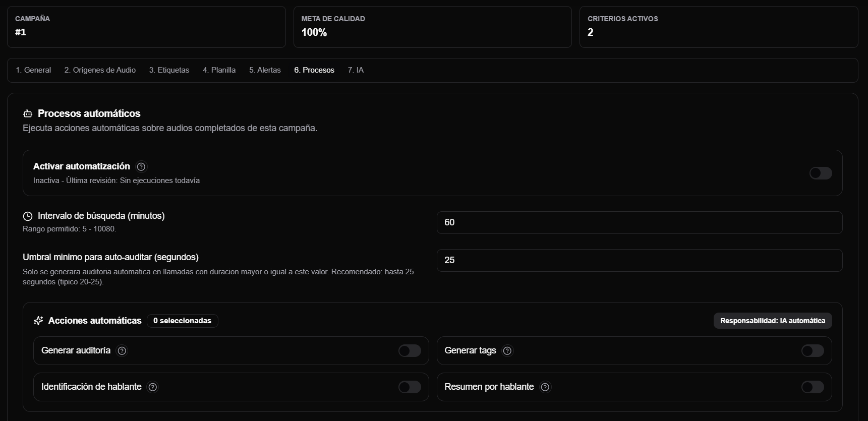Open the 5. Alertas tab
This screenshot has height=421, width=868.
(x=265, y=70)
